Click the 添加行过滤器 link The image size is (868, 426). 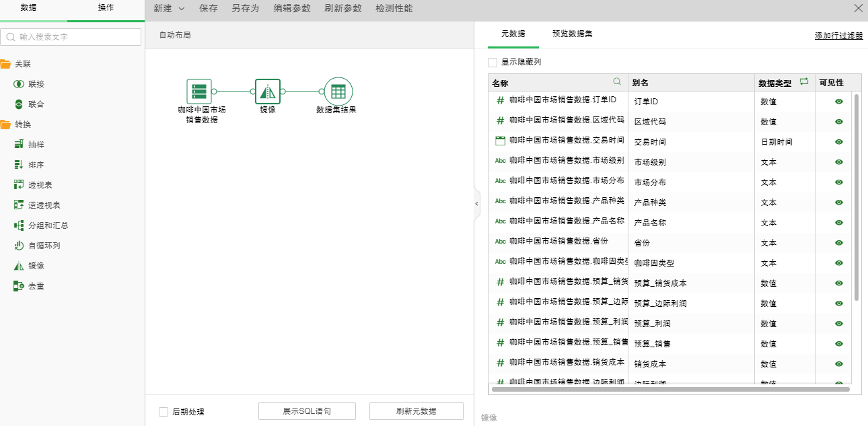[838, 36]
